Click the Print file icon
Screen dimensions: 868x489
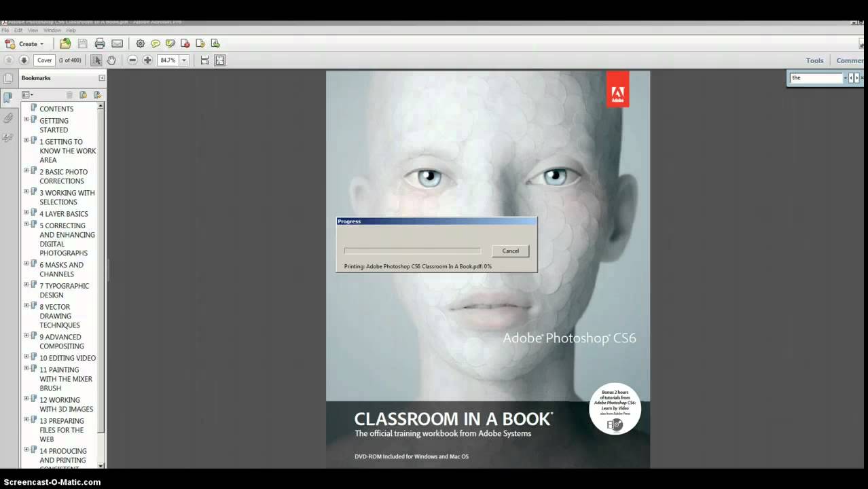[100, 43]
